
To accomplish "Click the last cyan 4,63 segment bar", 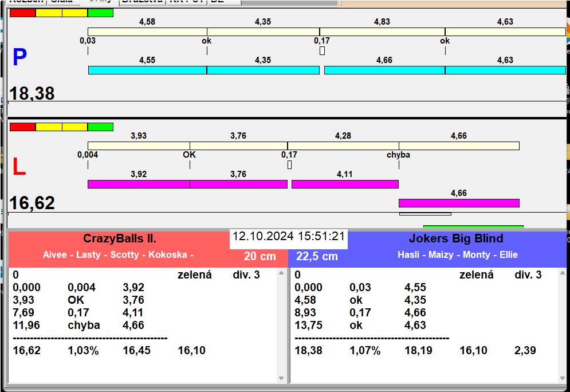I will pos(505,70).
